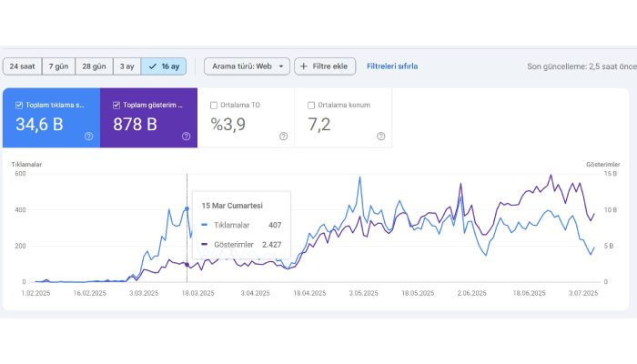Click the plus icon for Filtre ekle

tap(303, 66)
